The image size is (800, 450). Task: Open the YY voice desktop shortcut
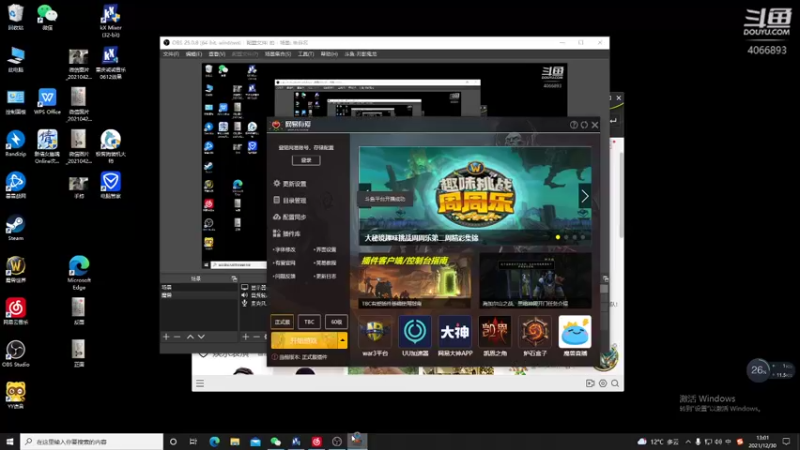point(15,395)
